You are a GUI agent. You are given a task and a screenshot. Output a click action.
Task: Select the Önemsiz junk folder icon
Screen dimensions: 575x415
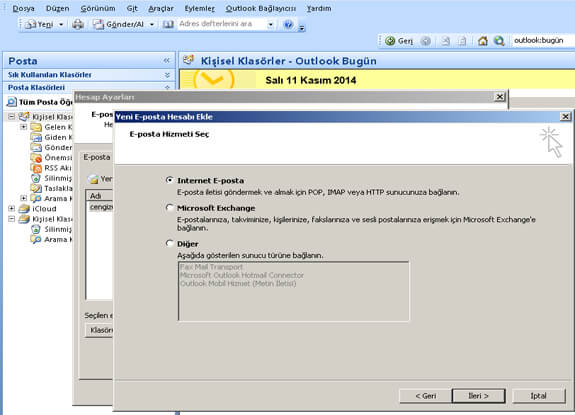tap(36, 158)
